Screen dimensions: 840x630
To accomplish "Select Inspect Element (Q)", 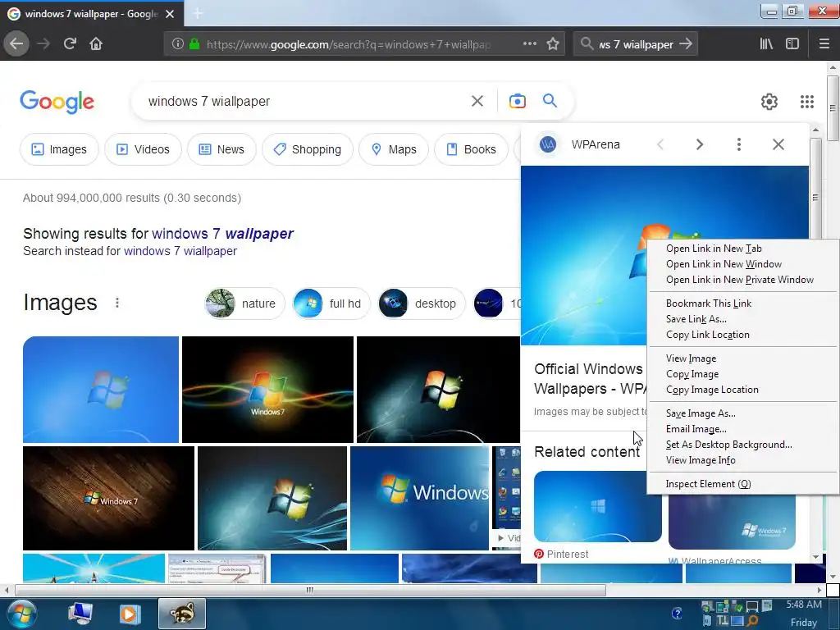I will (742, 484).
